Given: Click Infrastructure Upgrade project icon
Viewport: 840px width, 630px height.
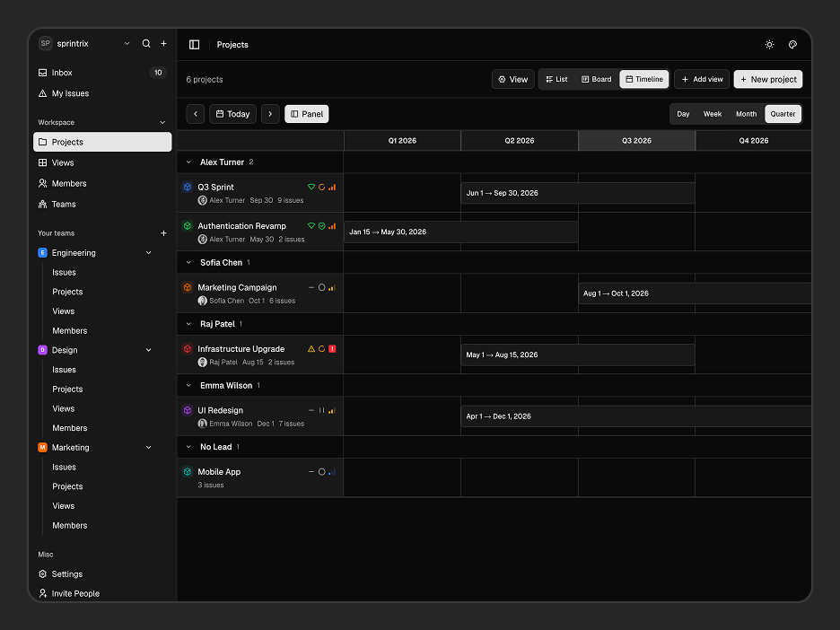Looking at the screenshot, I should click(x=188, y=349).
